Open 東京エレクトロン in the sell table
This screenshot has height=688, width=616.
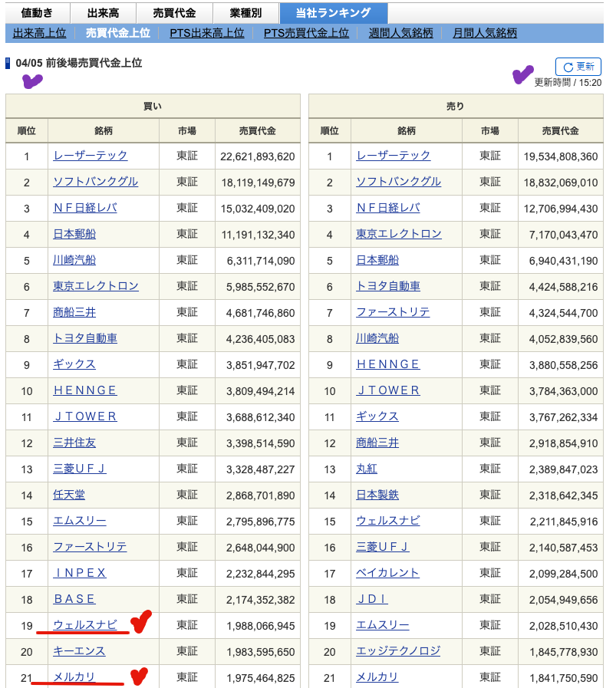[x=398, y=234]
